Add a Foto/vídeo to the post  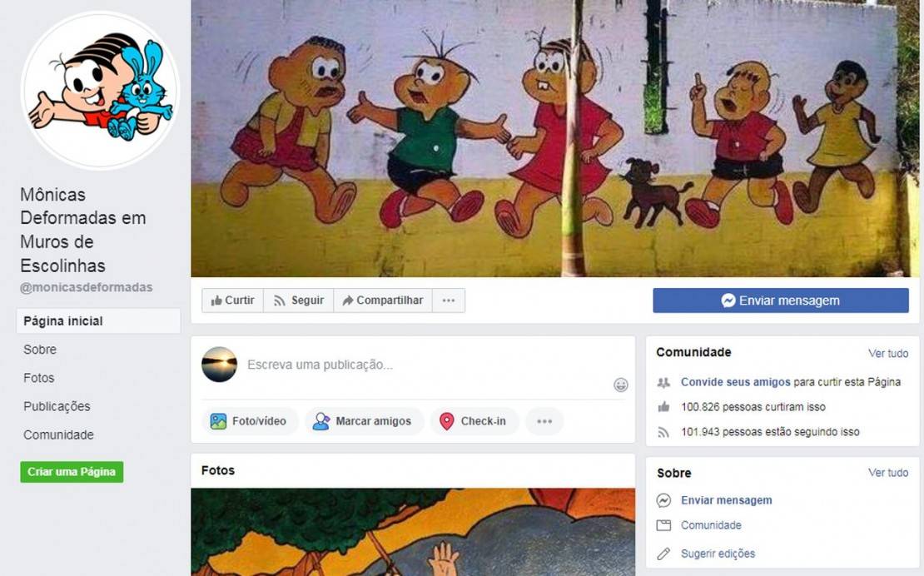[x=250, y=421]
